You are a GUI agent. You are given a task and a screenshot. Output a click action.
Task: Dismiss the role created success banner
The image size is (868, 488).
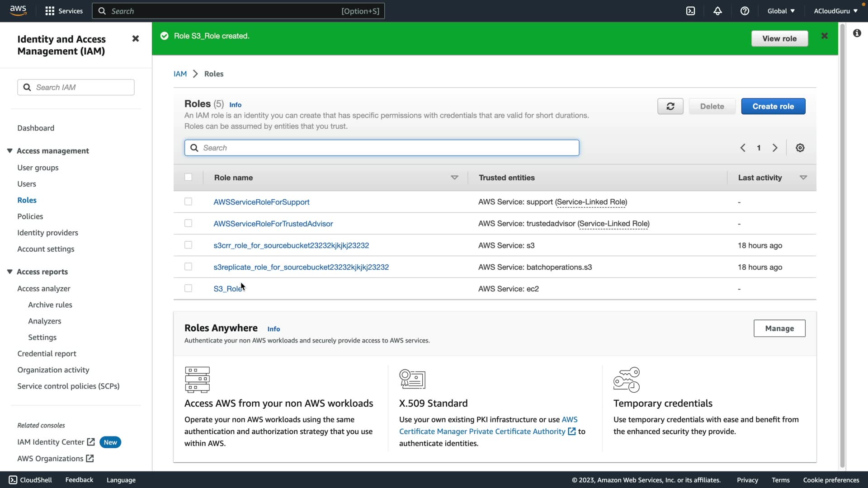[x=824, y=36]
